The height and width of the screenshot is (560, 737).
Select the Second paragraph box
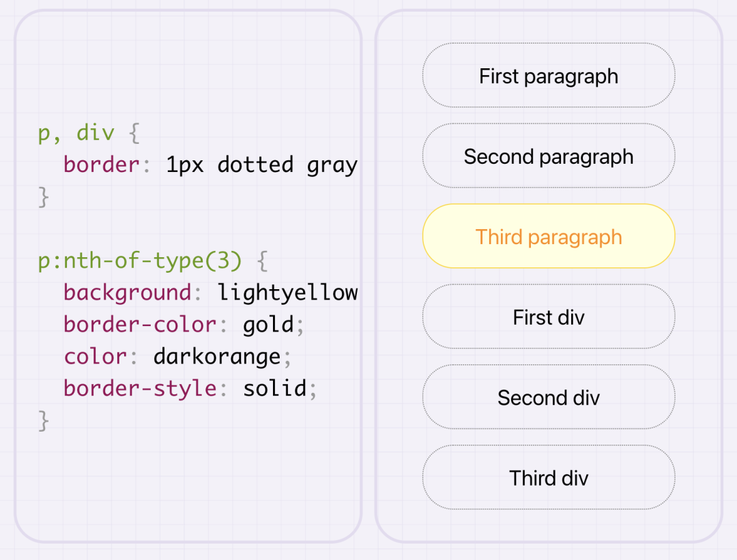pos(549,156)
